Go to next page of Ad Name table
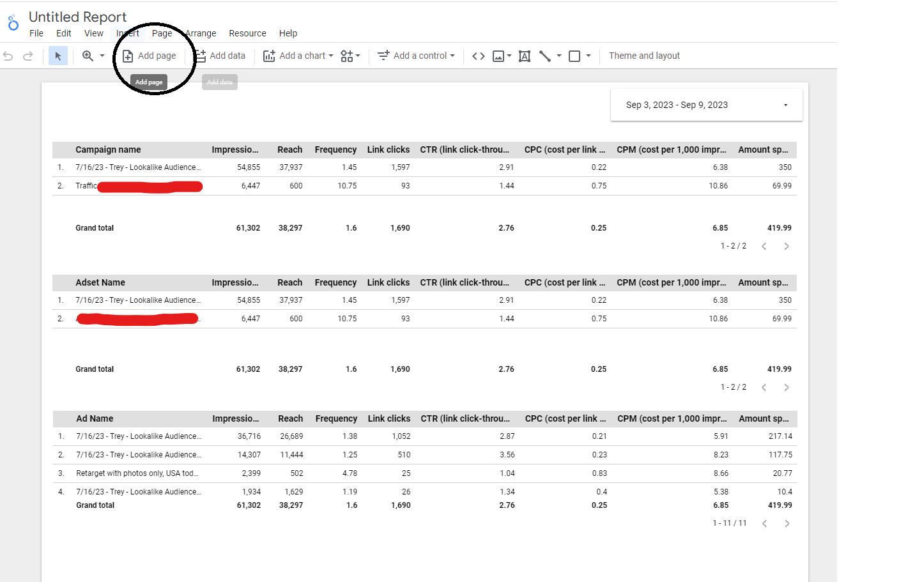Viewport: 924px width, 582px height. 787,523
